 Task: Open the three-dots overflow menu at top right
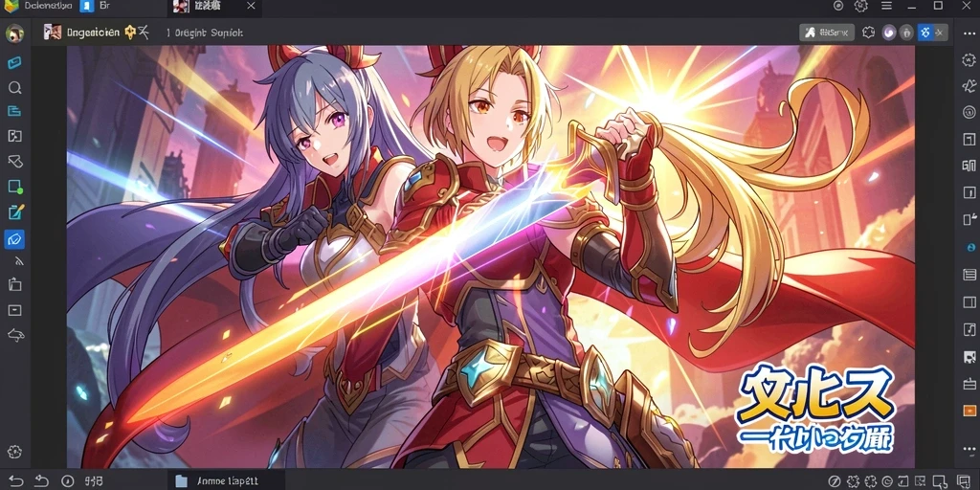(x=969, y=33)
